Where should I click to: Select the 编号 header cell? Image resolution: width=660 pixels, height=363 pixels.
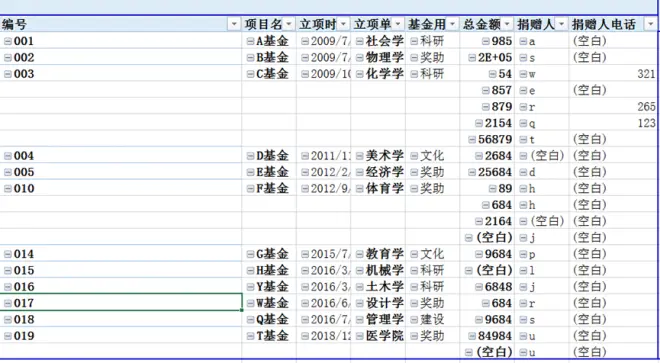pyautogui.click(x=121, y=24)
